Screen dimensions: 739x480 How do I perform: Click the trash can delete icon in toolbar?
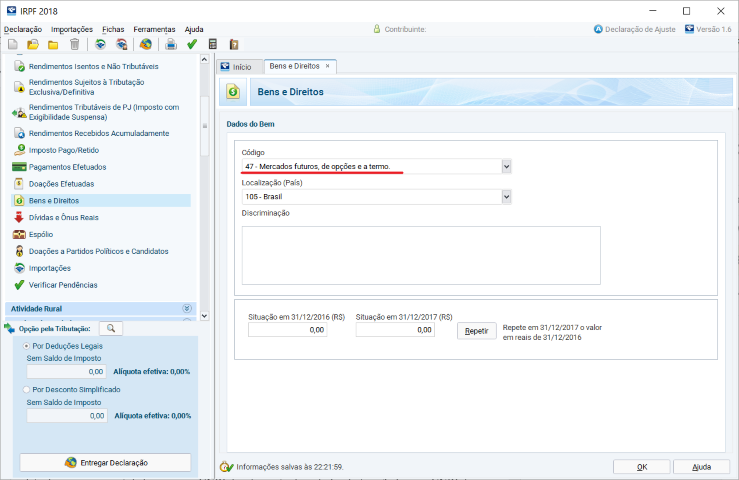pyautogui.click(x=74, y=45)
